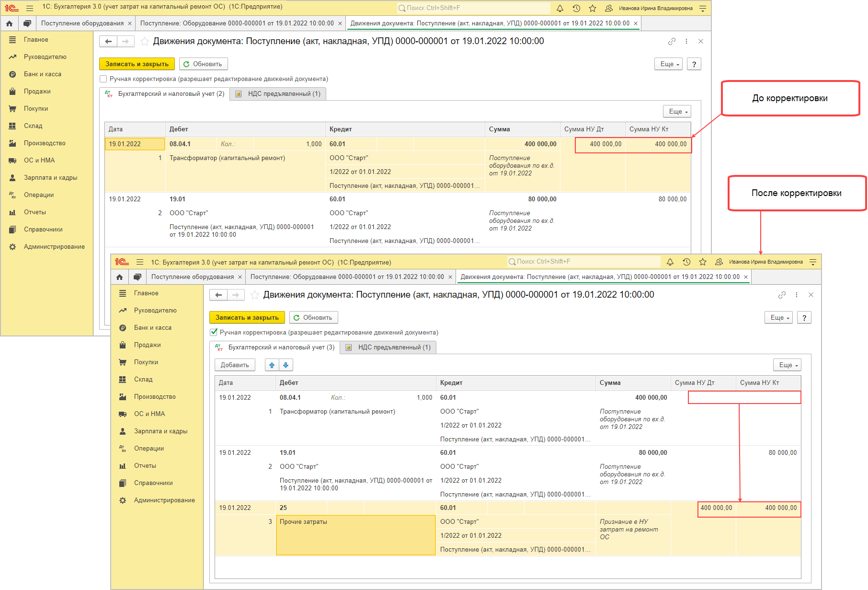
Task: Click home icon in back window tab bar
Action: [x=10, y=23]
